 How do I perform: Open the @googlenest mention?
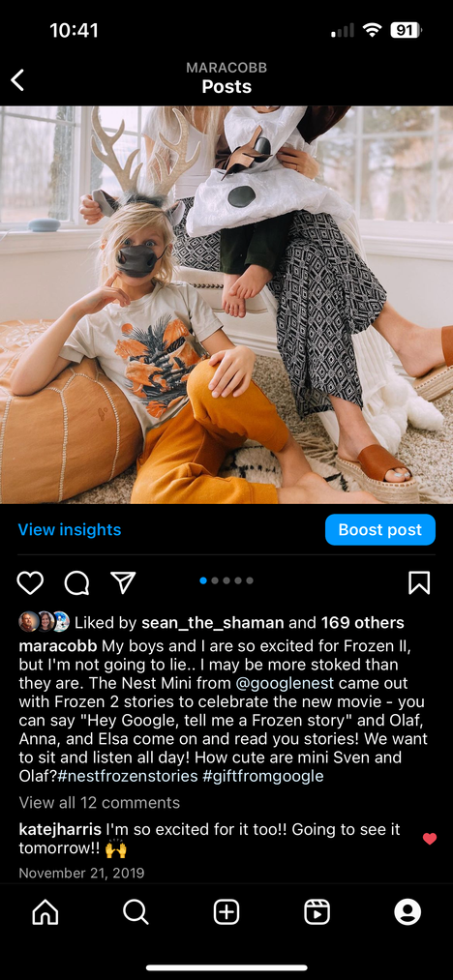[285, 684]
